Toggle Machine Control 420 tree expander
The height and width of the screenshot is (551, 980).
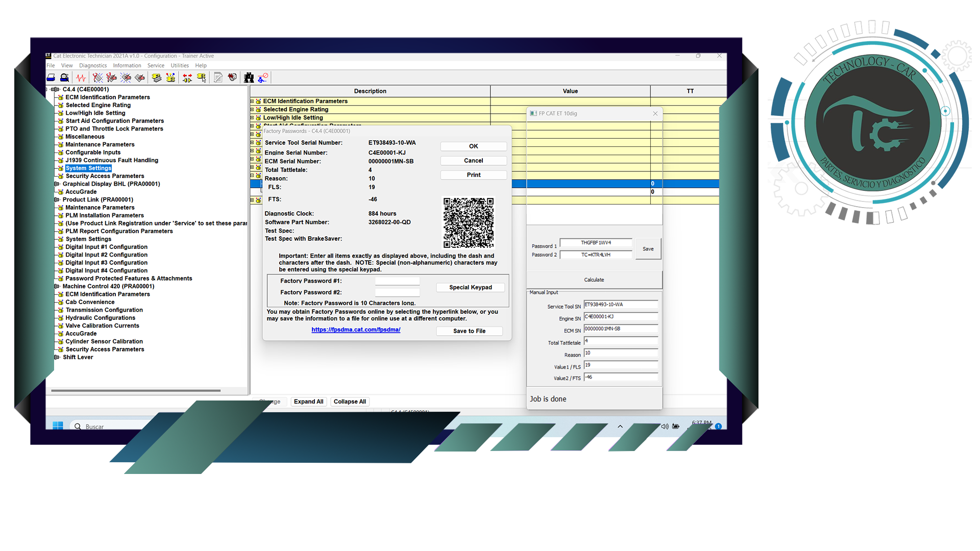(x=56, y=286)
